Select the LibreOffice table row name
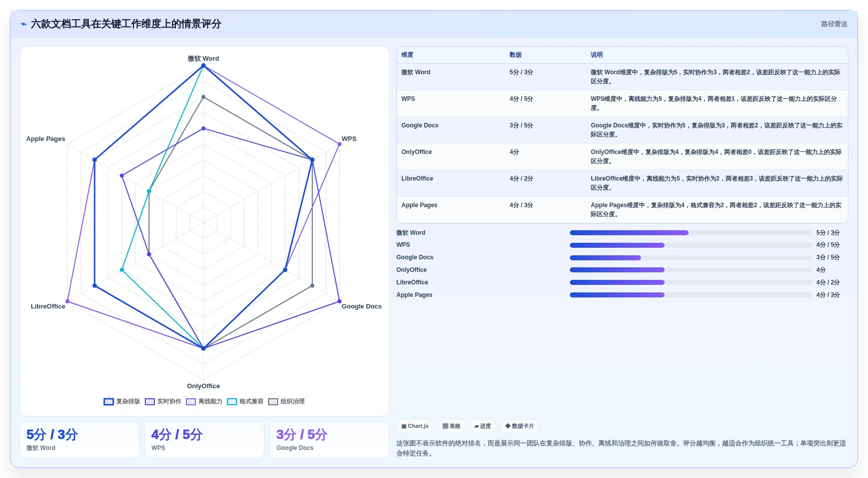The image size is (868, 478). [417, 179]
